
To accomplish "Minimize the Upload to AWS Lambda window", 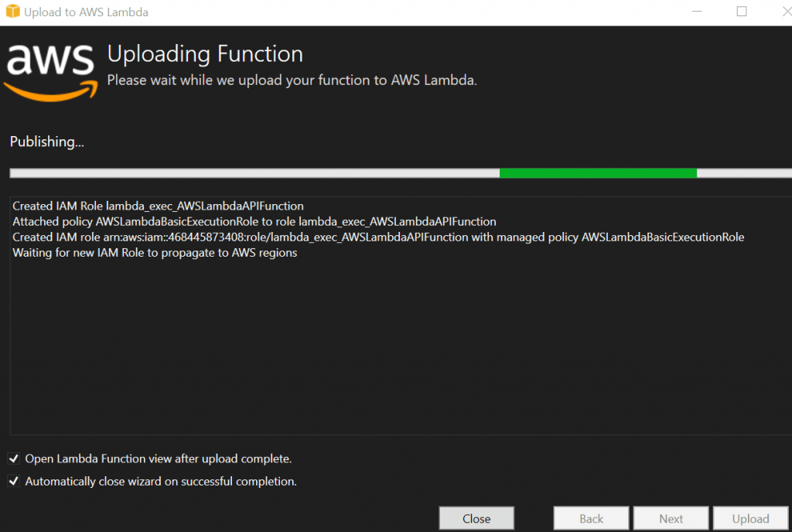I will point(697,12).
